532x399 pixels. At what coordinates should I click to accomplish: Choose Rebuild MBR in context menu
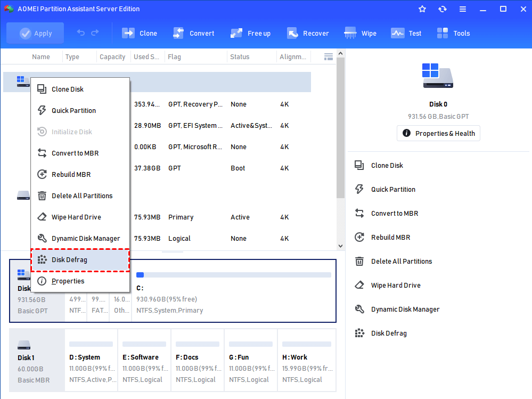[80, 174]
